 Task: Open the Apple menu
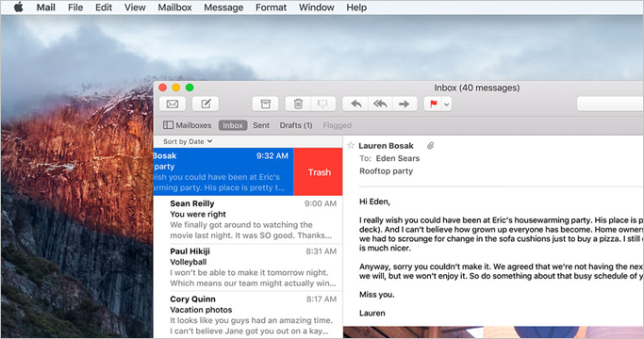pos(19,8)
